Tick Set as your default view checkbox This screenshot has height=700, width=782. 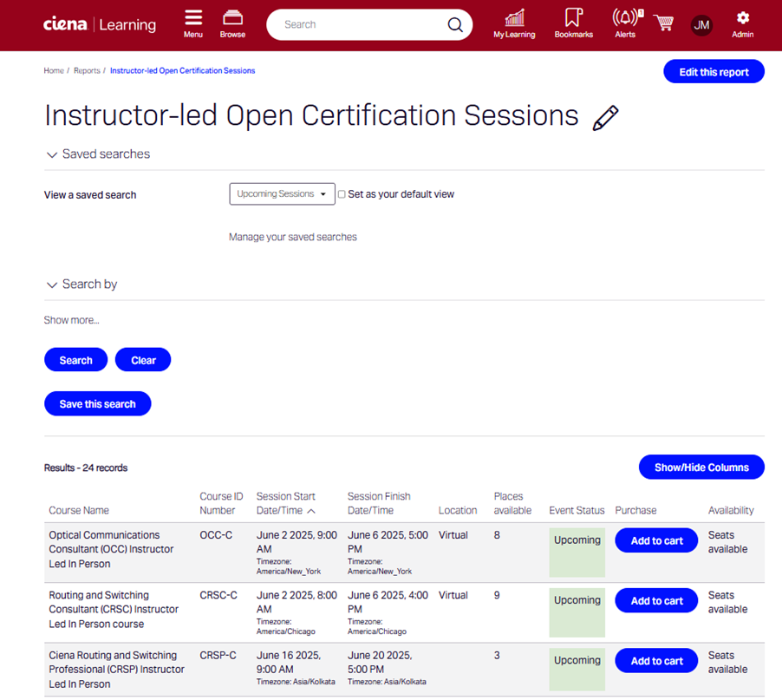[x=342, y=194]
